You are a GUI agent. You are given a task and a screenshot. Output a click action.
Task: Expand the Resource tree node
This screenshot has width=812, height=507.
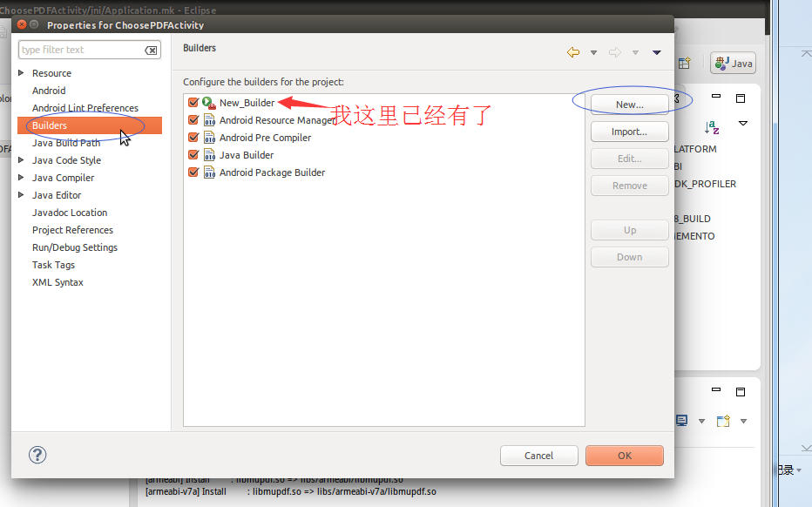(x=21, y=73)
